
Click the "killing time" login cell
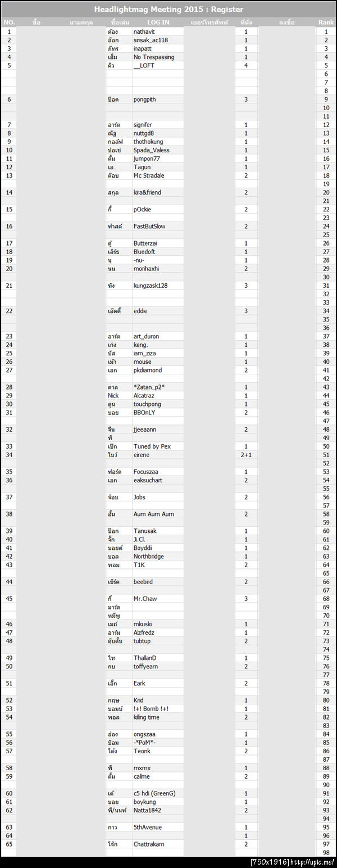(x=147, y=717)
